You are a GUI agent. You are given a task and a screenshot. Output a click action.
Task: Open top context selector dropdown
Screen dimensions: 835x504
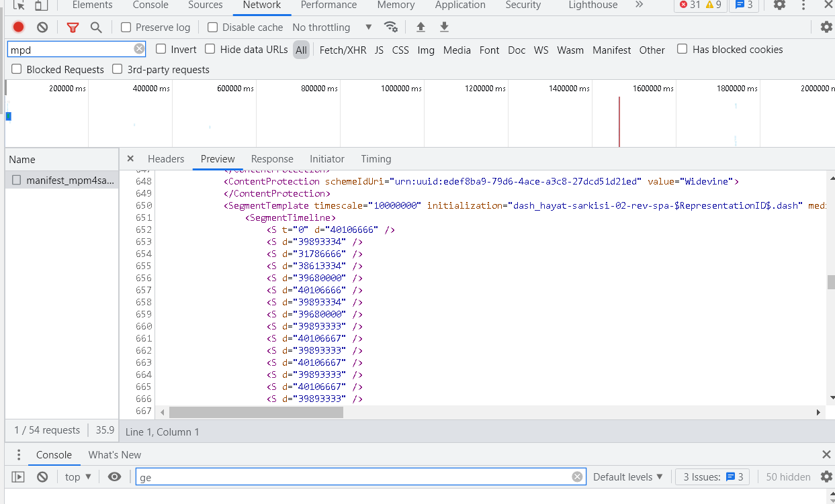[78, 477]
